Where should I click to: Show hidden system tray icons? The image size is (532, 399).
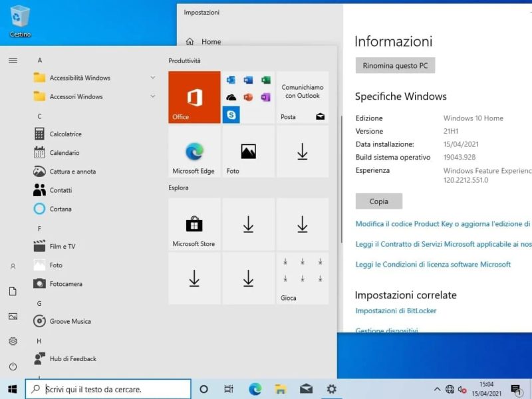click(437, 389)
